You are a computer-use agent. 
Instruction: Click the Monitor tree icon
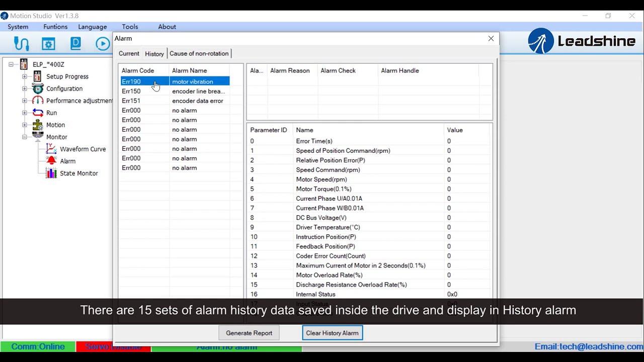(37, 136)
